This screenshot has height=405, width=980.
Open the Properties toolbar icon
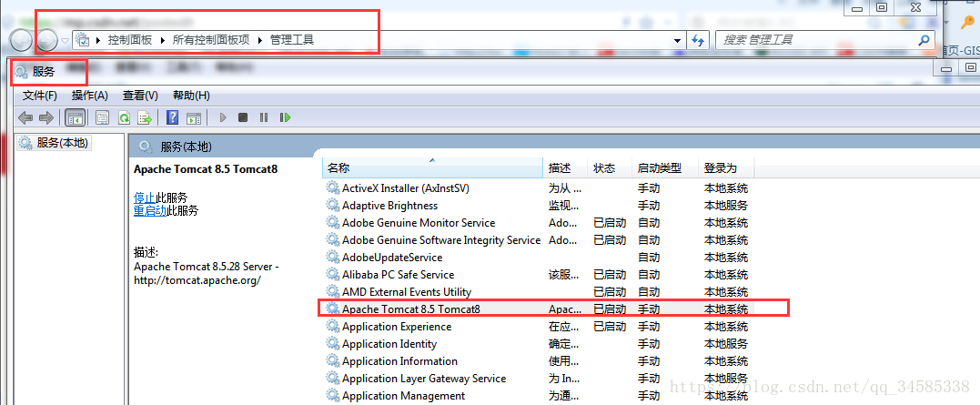click(102, 117)
